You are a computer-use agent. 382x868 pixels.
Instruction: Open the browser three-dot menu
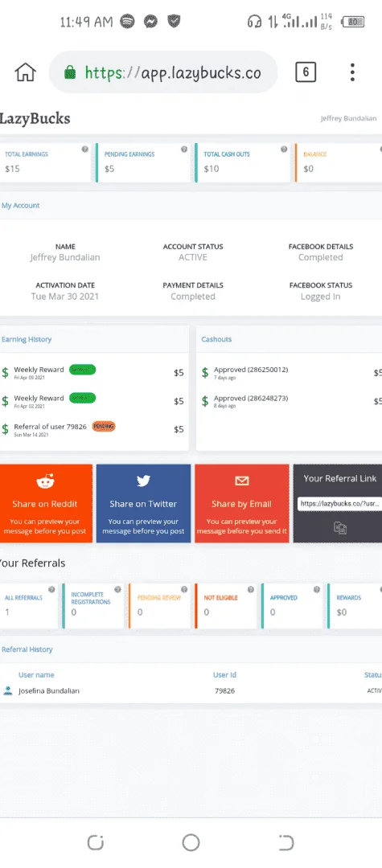point(353,72)
